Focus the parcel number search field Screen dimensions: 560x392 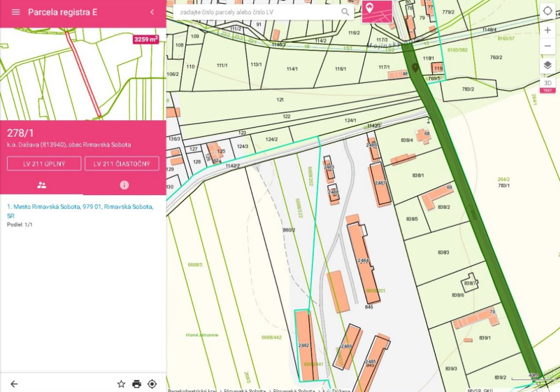point(257,12)
